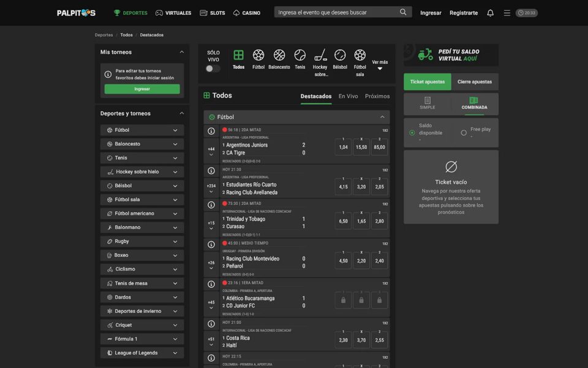Viewport: 588px width, 368px height.
Task: Click the search magnifier icon
Action: [403, 12]
